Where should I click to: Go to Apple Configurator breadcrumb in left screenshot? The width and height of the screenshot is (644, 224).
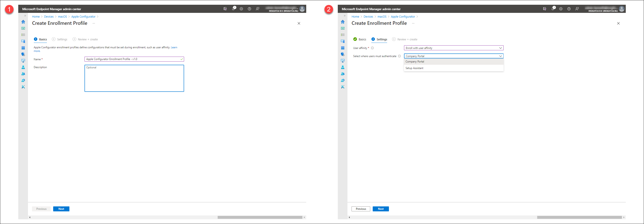tap(83, 17)
